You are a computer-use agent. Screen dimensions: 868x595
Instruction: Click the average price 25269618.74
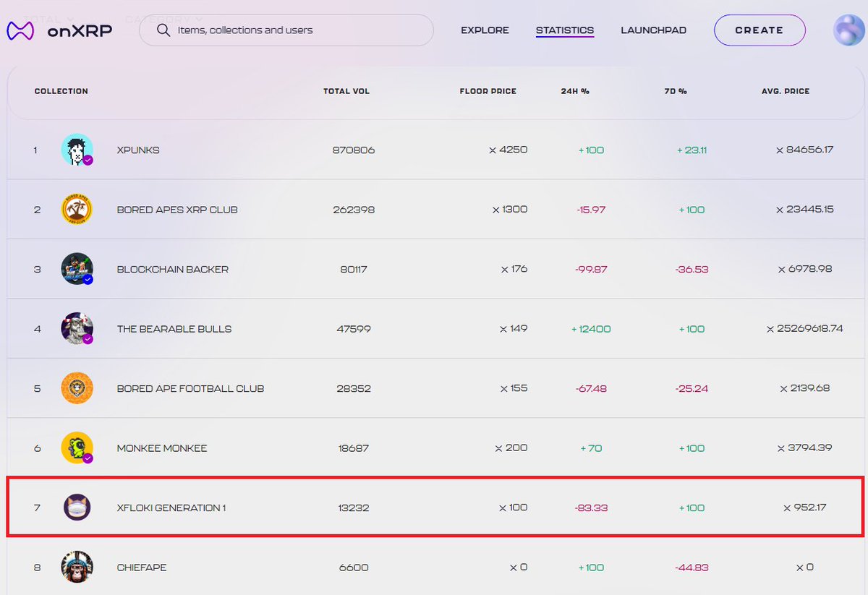click(x=805, y=329)
